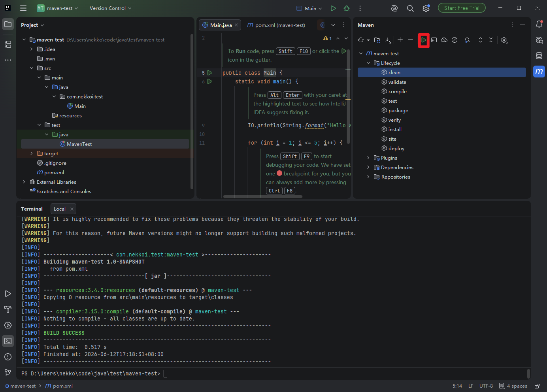
Task: Open Main run configuration dropdown
Action: (309, 8)
